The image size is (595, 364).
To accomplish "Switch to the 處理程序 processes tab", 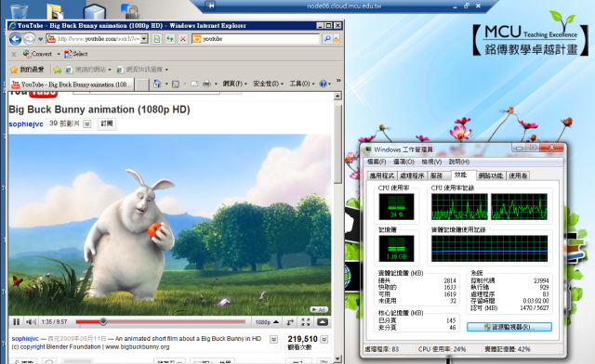I will coord(412,175).
